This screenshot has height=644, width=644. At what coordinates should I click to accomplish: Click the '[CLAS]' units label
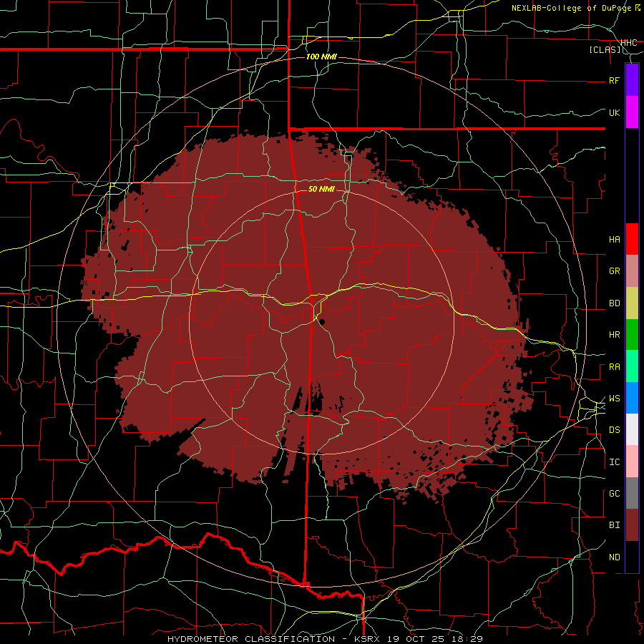(x=605, y=50)
